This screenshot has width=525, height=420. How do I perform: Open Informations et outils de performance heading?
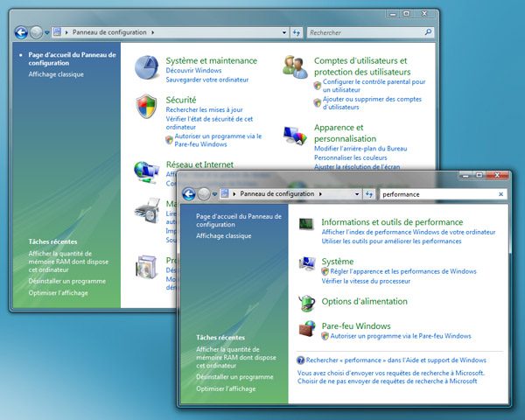pyautogui.click(x=392, y=222)
